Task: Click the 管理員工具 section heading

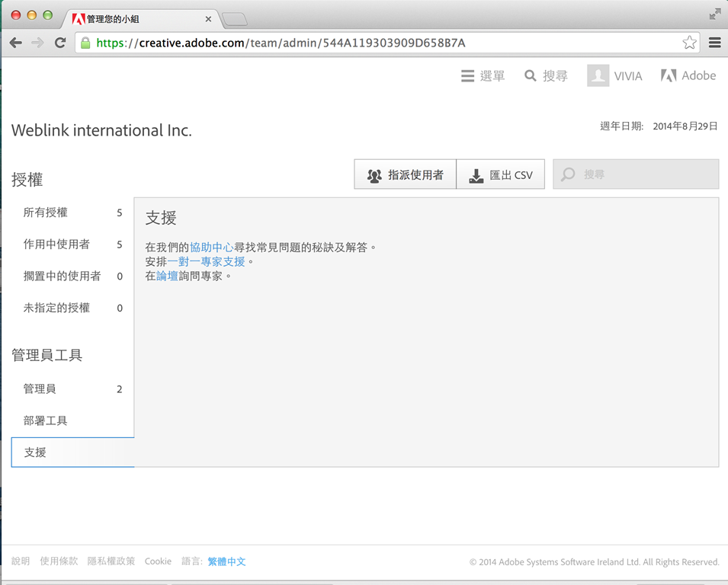Action: click(47, 356)
